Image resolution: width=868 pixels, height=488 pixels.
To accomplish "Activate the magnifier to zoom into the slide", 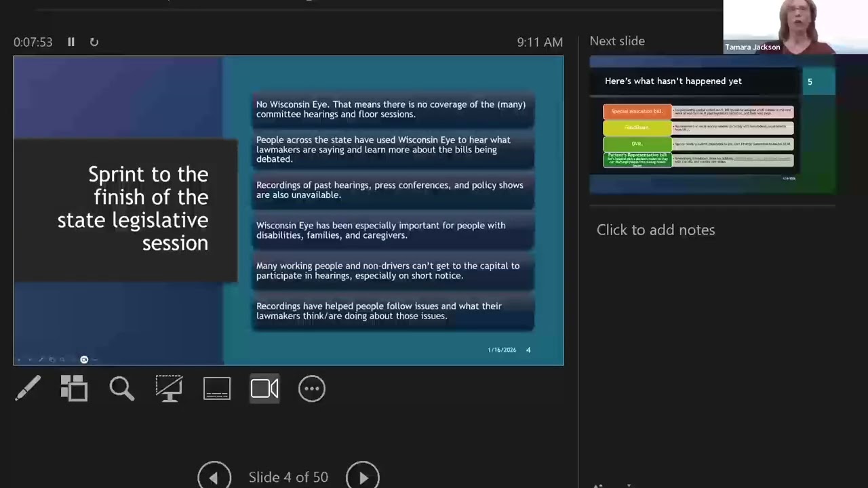I will [122, 388].
